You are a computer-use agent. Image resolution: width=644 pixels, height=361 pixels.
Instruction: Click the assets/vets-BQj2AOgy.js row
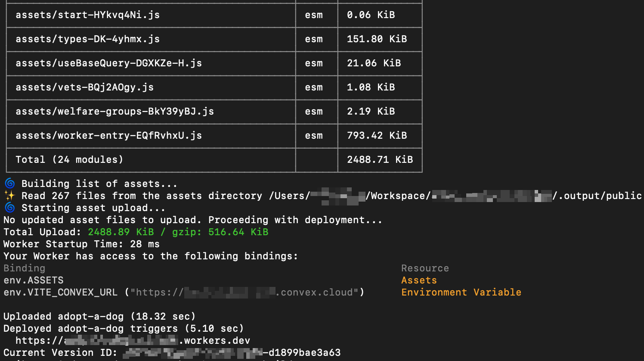(x=84, y=87)
